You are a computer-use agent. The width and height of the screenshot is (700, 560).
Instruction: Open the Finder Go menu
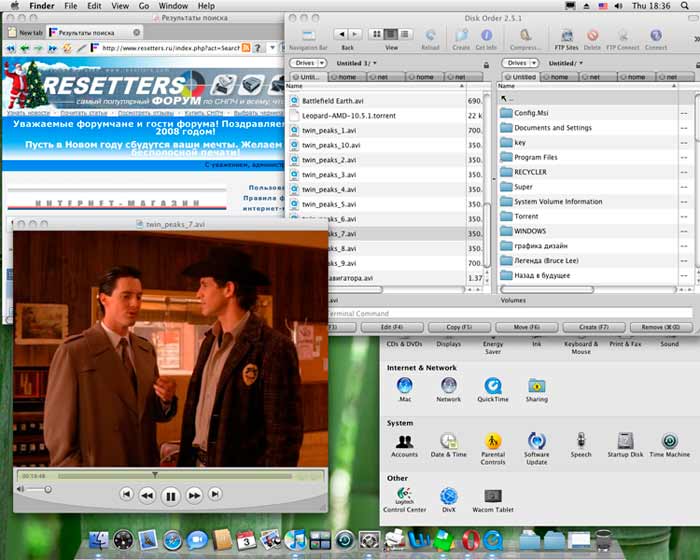144,6
